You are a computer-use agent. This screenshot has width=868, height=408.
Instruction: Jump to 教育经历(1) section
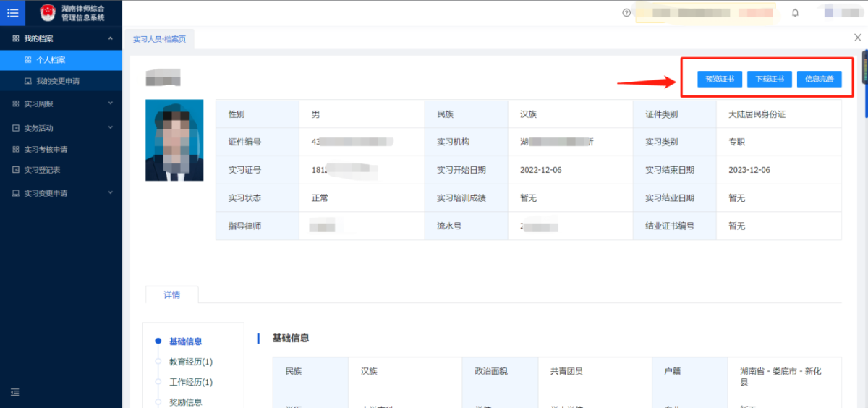point(191,362)
